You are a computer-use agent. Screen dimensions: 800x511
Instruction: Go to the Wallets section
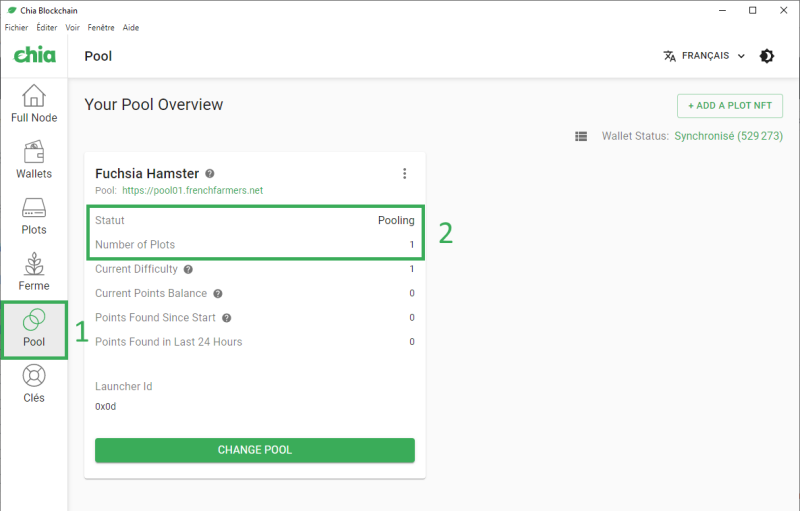click(34, 161)
